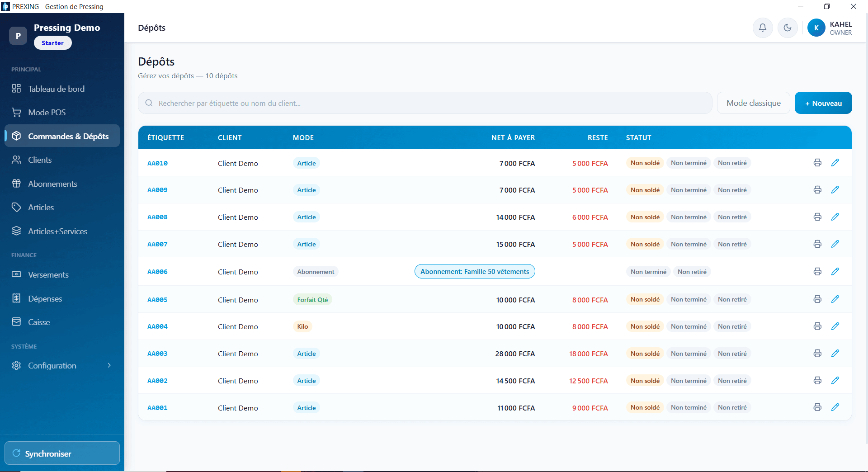Expand the Configuration menu chevron
868x472 pixels.
click(x=109, y=365)
